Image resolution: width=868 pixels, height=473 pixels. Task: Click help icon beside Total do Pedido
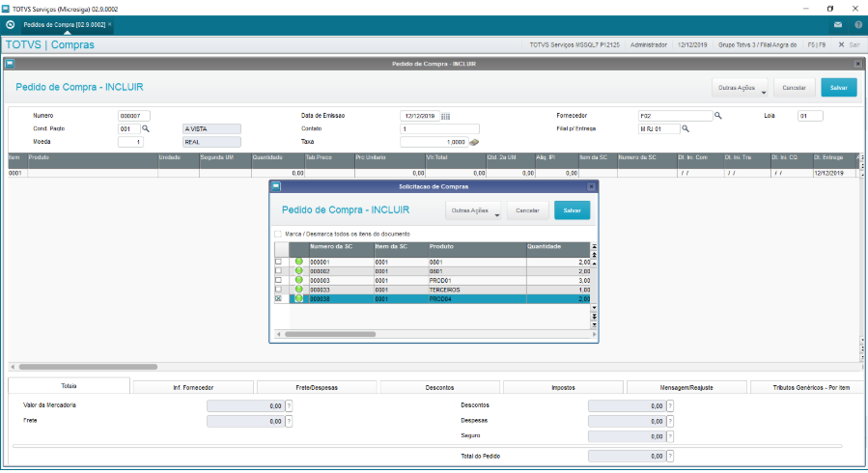(670, 457)
